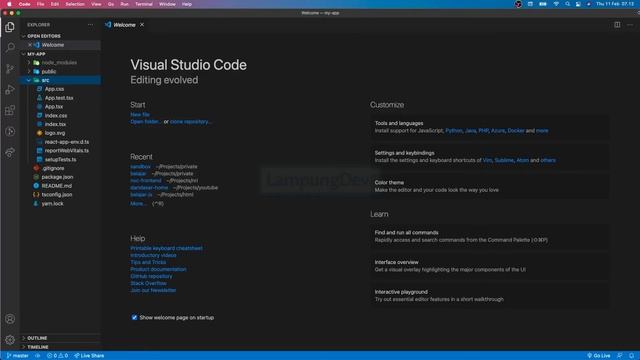640x360 pixels.
Task: Open the Color theme customization
Action: [x=490, y=186]
